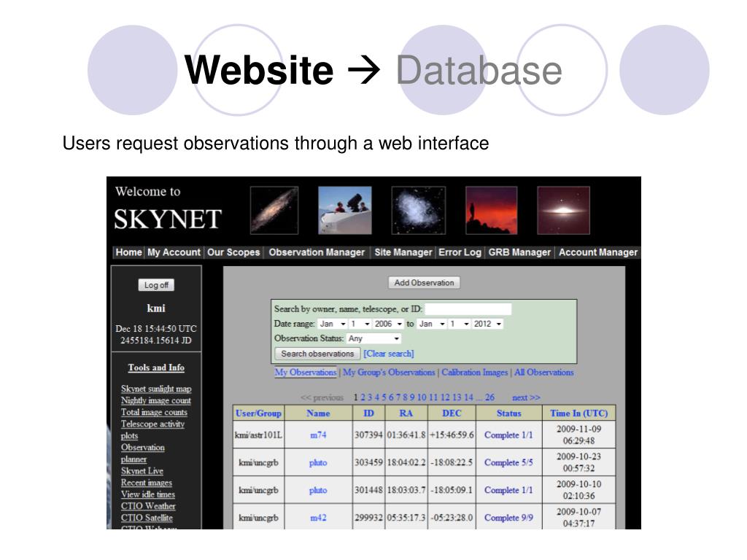Sort by Time In (UTC) column header
The image size is (747, 560).
click(578, 413)
